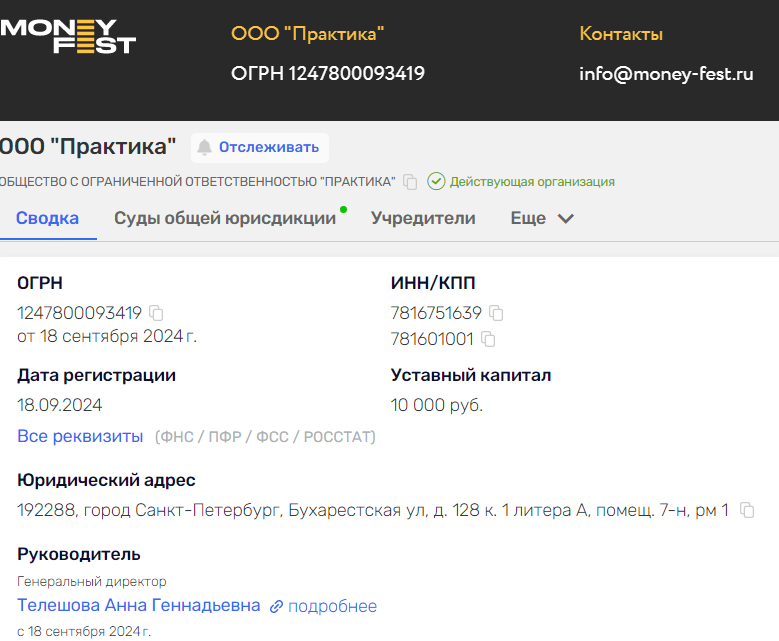The width and height of the screenshot is (779, 641).
Task: Copy ОГРН number 1247800093419
Action: pyautogui.click(x=156, y=313)
